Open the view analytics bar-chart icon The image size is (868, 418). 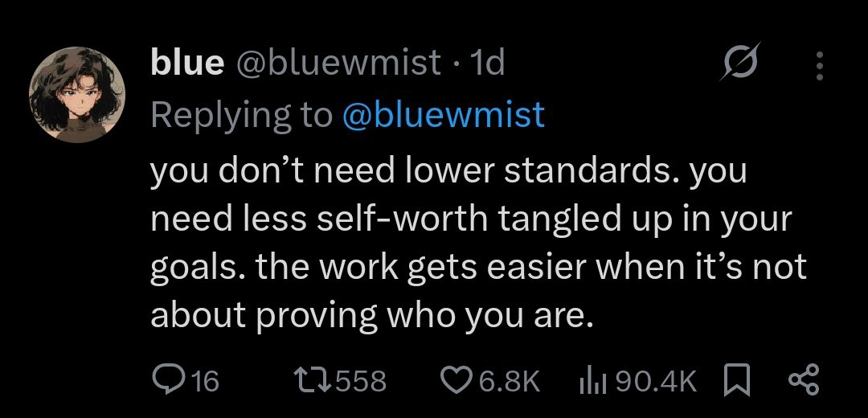(x=592, y=379)
